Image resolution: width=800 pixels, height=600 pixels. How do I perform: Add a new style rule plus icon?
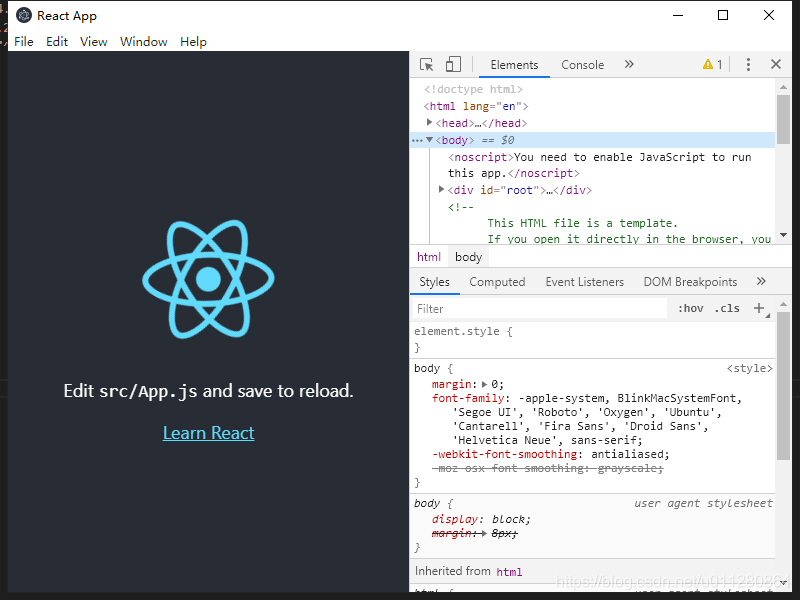tap(759, 308)
